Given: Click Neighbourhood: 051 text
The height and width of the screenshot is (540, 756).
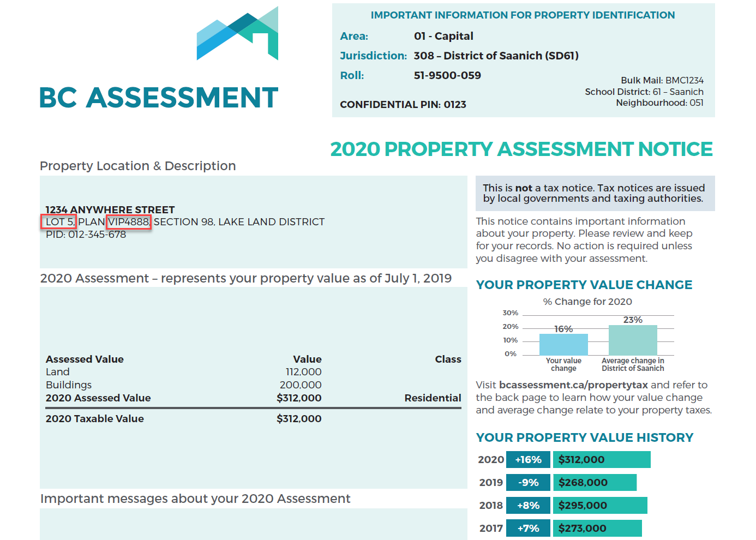Looking at the screenshot, I should [x=659, y=103].
